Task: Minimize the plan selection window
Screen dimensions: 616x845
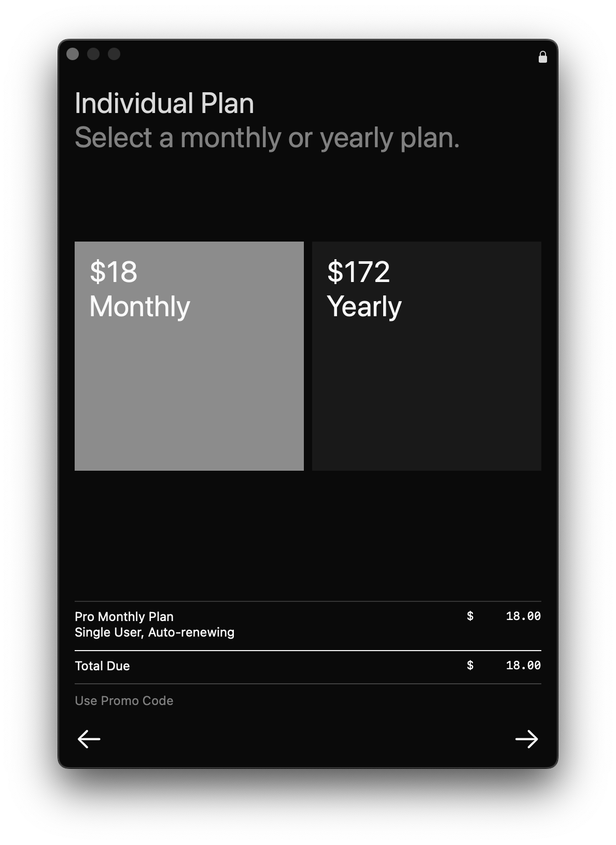Action: 93,54
